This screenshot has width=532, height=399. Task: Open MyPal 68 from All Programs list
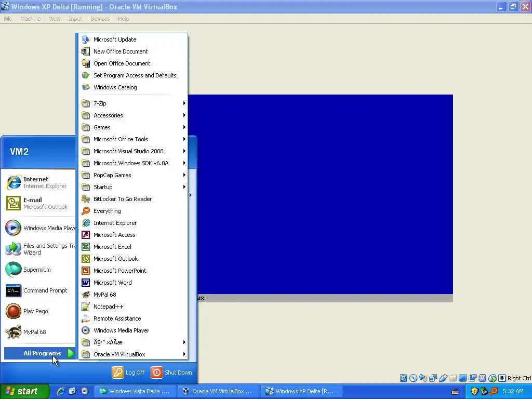pos(133,295)
